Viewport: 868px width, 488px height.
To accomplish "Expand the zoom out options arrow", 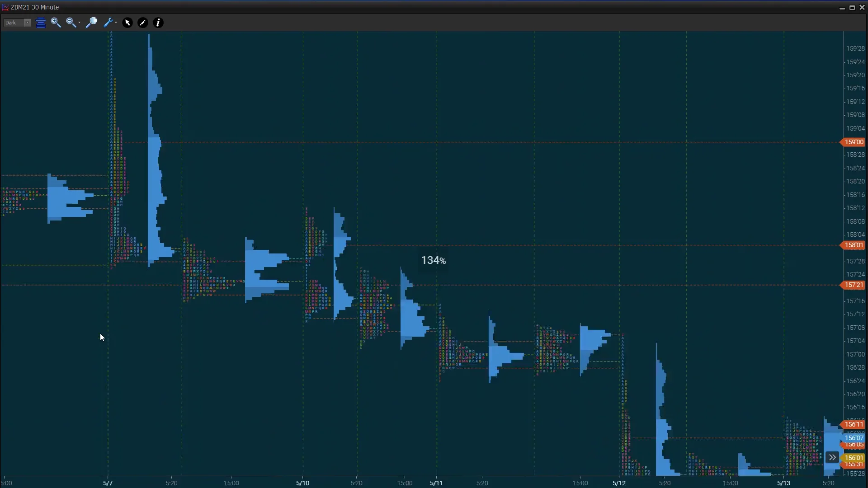I will [79, 23].
